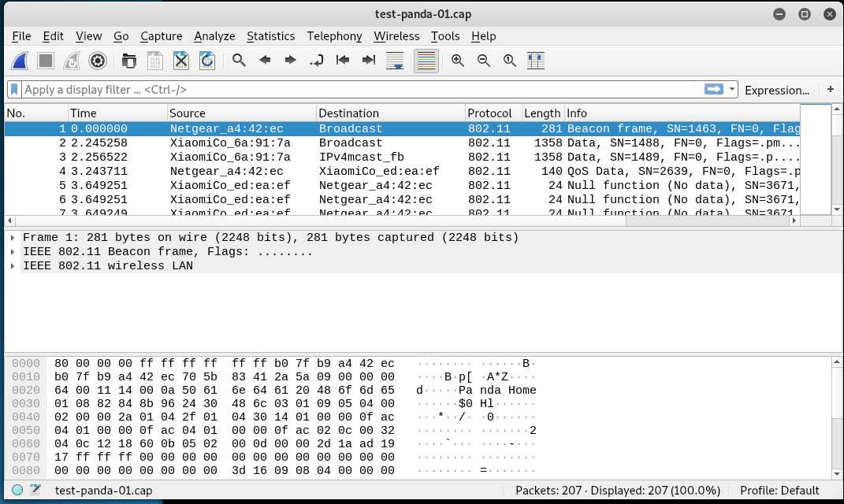Sort by Time column header
The height and width of the screenshot is (504, 844).
coord(118,113)
